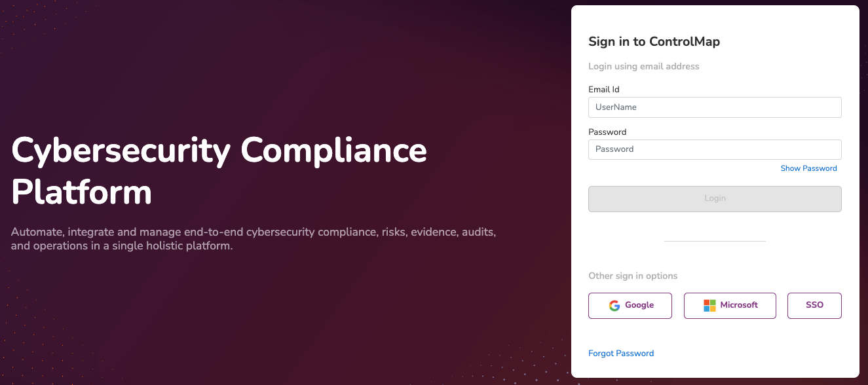
Task: Click the Email Id field label
Action: (x=604, y=89)
